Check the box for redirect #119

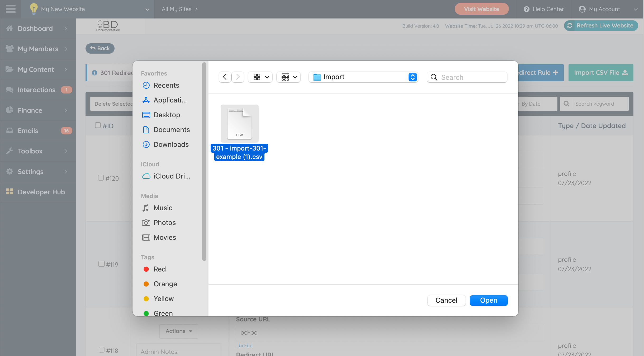pyautogui.click(x=101, y=264)
